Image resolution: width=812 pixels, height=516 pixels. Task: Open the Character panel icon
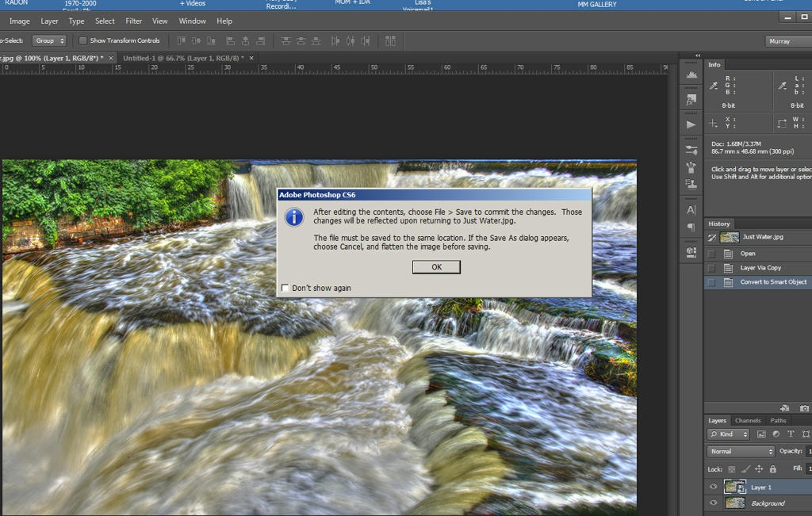(691, 210)
